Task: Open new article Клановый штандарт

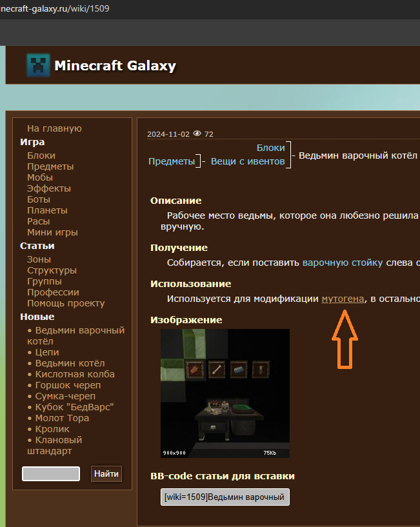Action: [55, 445]
